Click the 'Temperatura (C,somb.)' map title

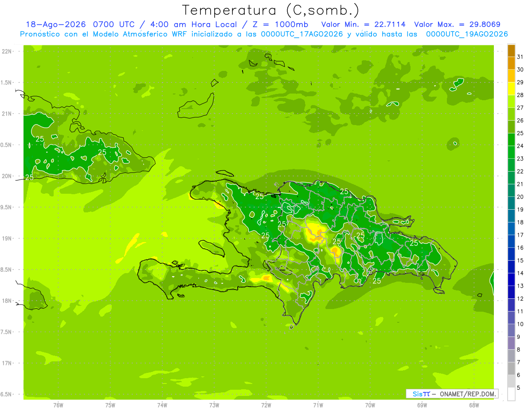270,10
